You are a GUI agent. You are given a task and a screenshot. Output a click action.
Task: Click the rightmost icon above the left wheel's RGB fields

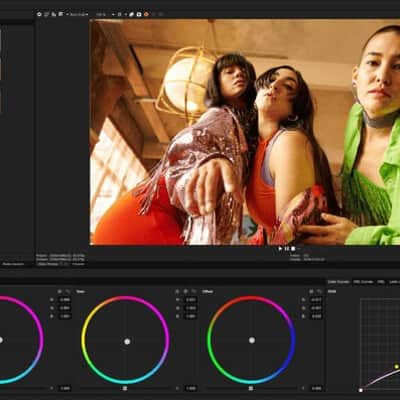[x=68, y=292]
